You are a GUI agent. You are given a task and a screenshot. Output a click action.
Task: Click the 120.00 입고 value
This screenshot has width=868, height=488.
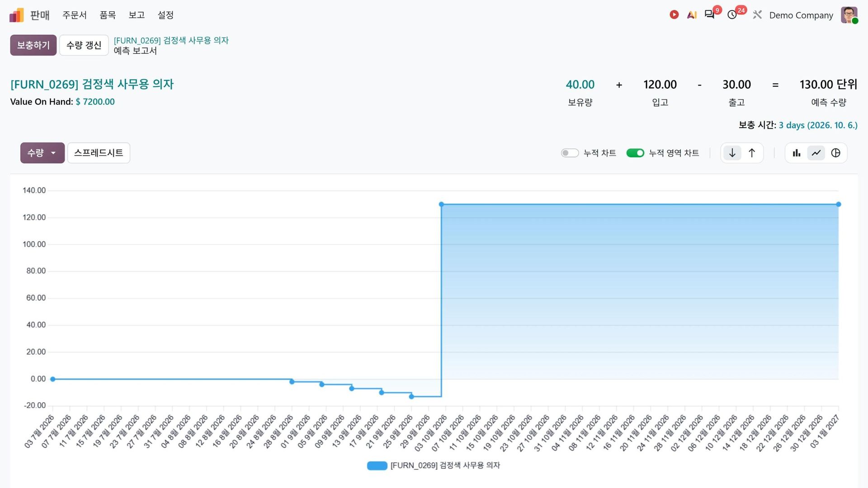click(660, 84)
